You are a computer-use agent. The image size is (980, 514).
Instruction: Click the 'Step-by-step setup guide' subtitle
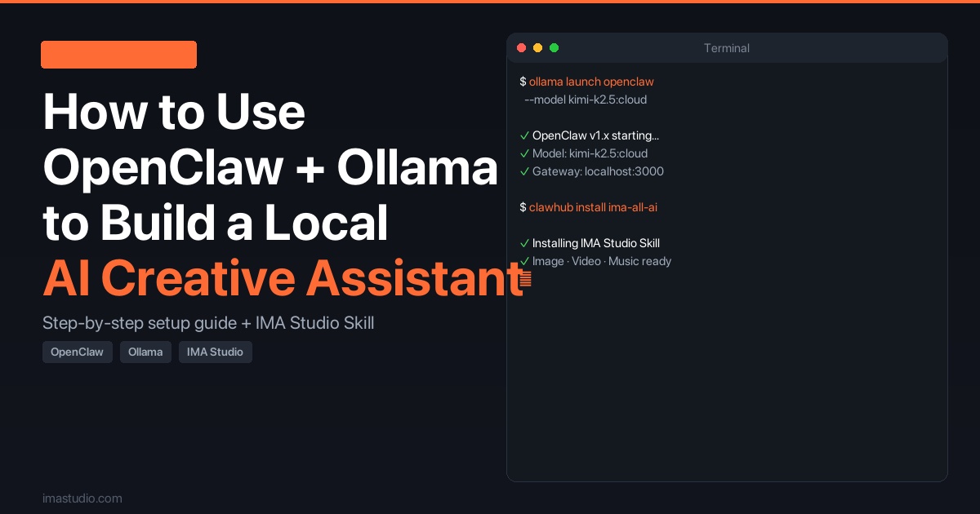[208, 323]
